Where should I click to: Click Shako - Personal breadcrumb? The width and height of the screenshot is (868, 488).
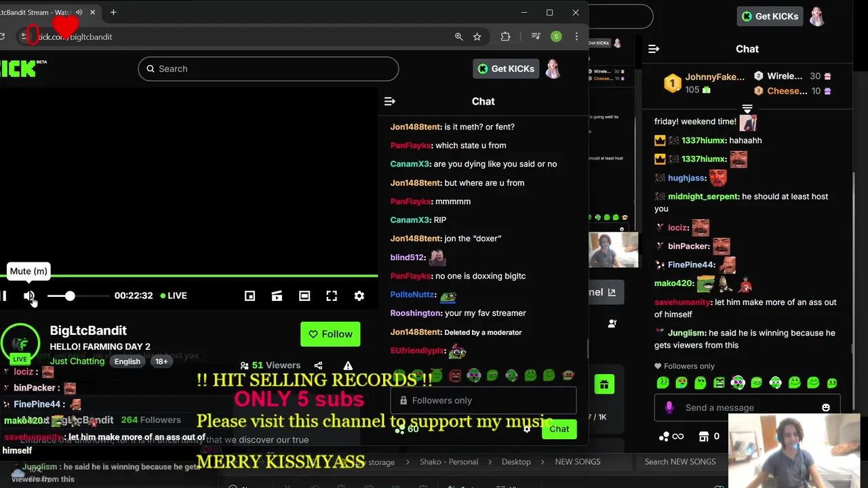[449, 462]
